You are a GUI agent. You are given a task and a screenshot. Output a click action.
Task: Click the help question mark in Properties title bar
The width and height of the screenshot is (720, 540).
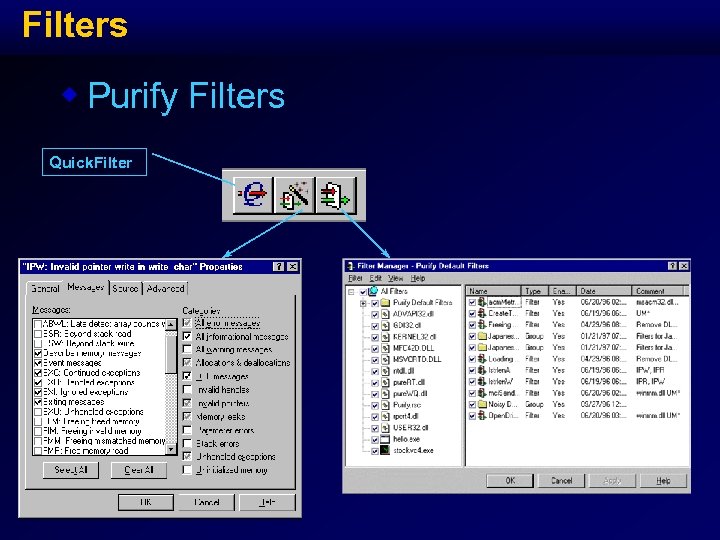click(x=278, y=266)
